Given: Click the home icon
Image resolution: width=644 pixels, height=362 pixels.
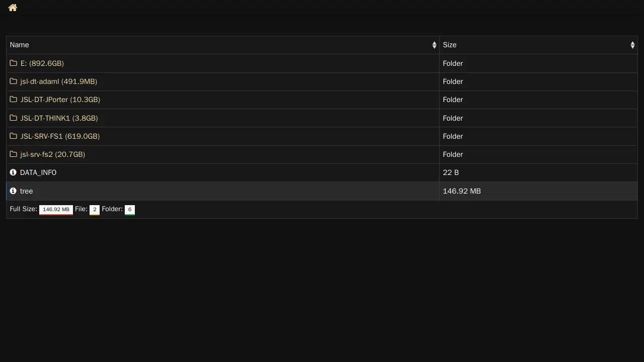Looking at the screenshot, I should click(x=13, y=8).
